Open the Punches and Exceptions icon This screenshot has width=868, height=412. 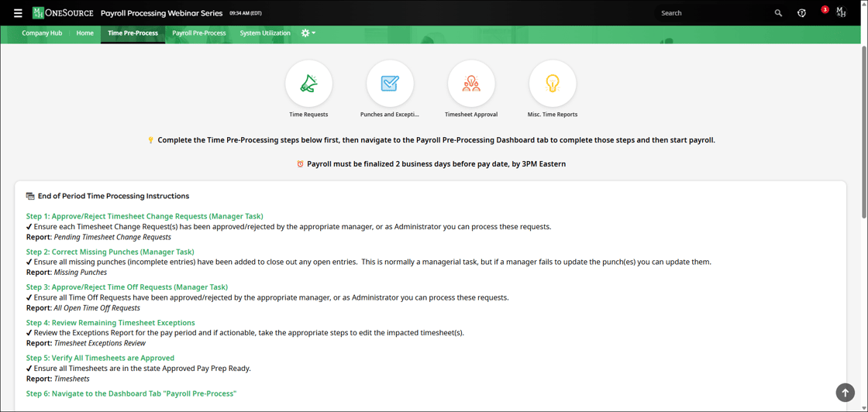(x=390, y=84)
